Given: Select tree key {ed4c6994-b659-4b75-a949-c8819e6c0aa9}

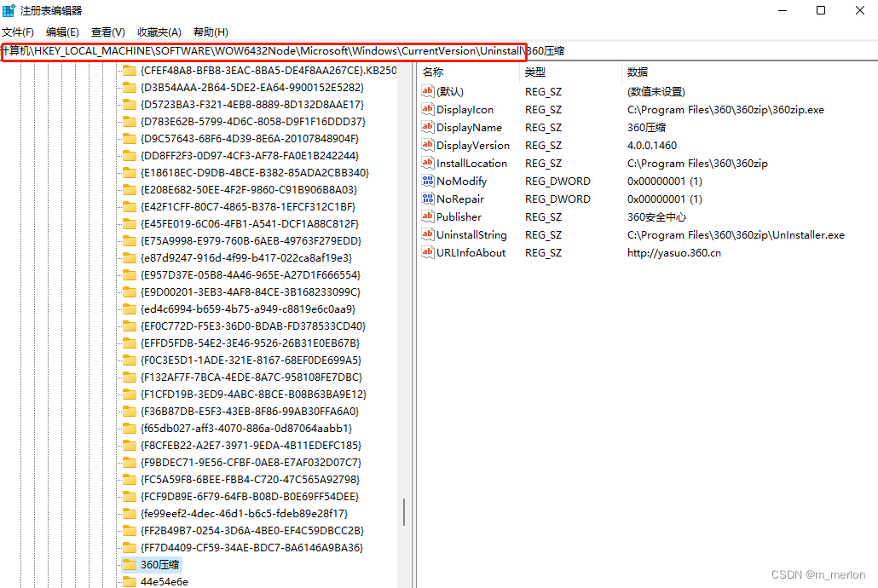Looking at the screenshot, I should coord(247,309).
